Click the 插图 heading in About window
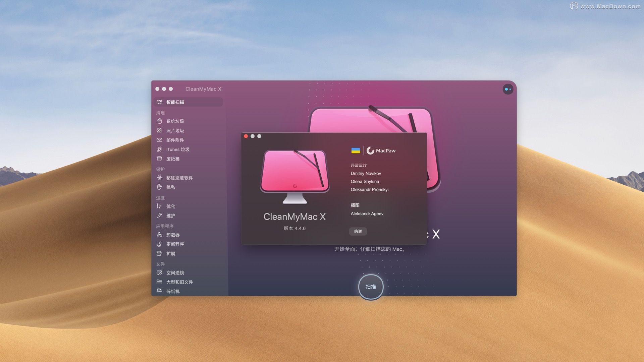 pos(355,205)
